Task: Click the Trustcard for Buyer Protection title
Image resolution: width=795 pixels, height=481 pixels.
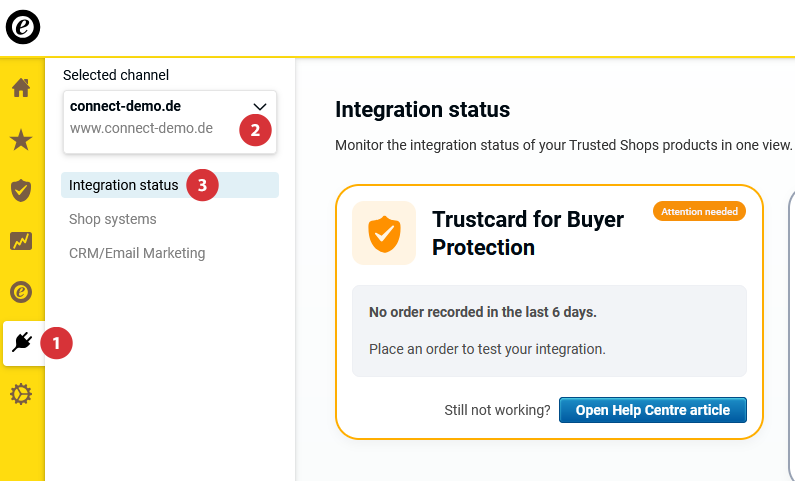Action: (x=528, y=233)
